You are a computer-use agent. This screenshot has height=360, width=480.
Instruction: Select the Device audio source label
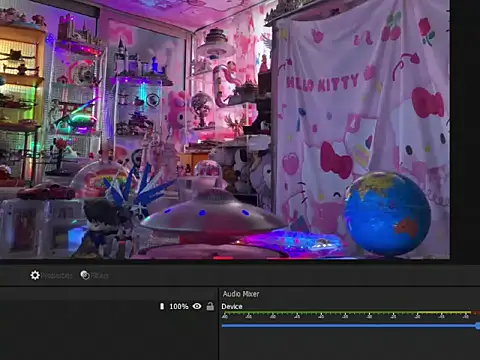[x=232, y=306]
